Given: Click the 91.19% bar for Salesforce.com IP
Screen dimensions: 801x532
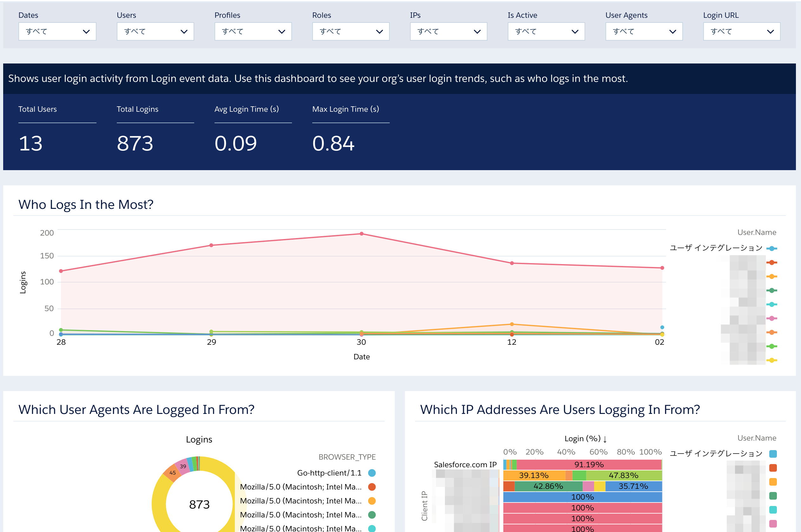Looking at the screenshot, I should [x=589, y=464].
